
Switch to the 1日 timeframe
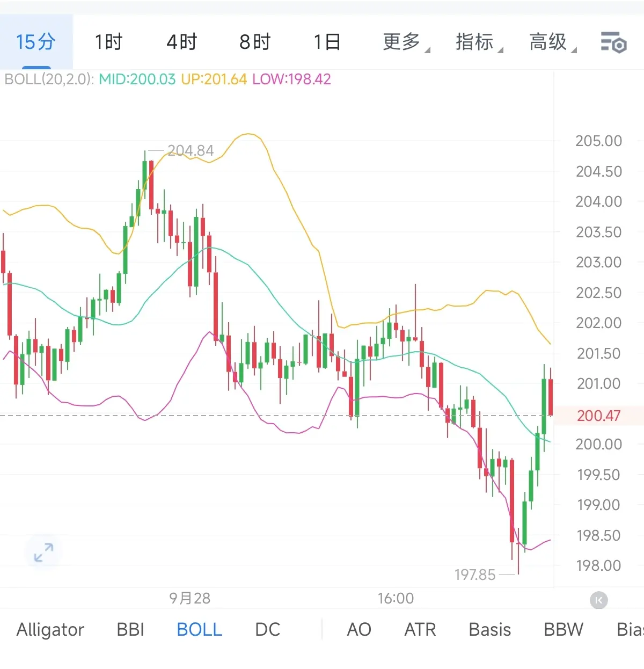(x=327, y=42)
